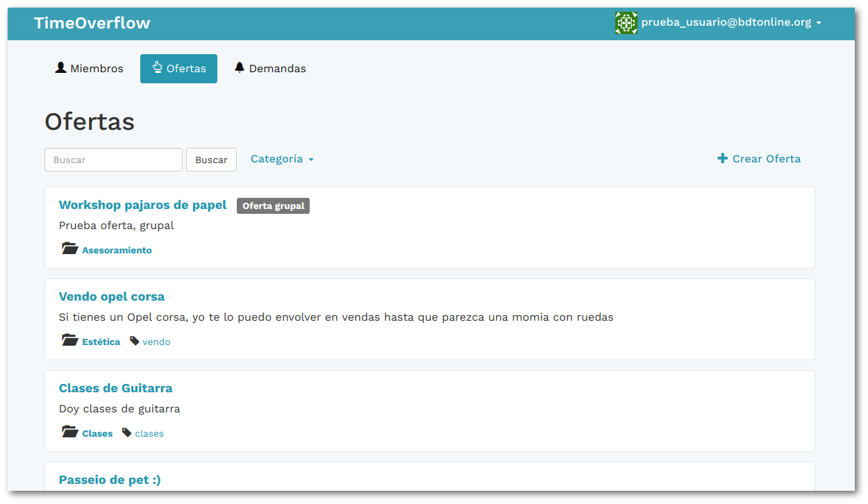Click the folder icon beside Clases
Viewport: 868px width, 504px height.
(x=69, y=432)
